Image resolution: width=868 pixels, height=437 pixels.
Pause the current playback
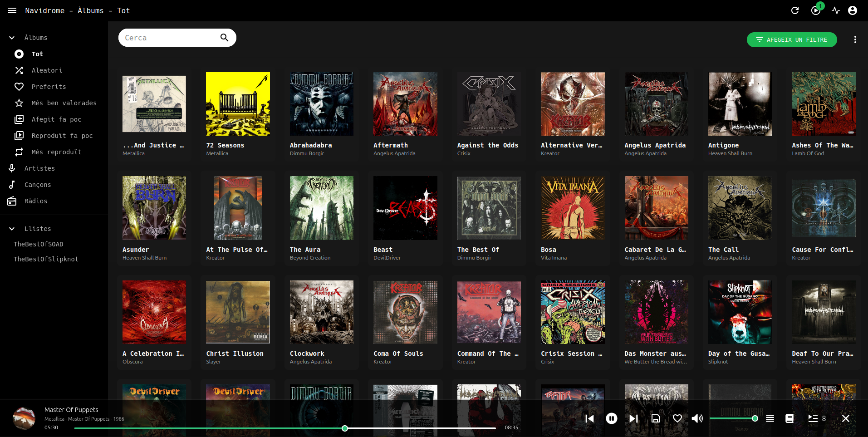tap(612, 418)
